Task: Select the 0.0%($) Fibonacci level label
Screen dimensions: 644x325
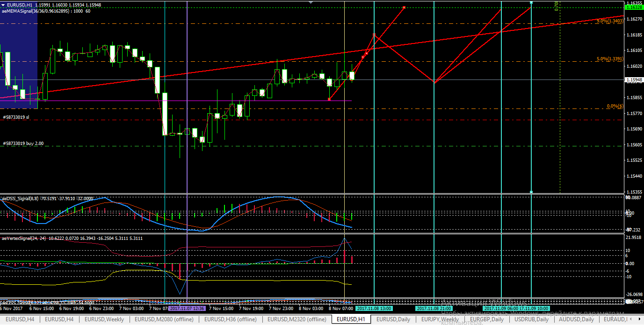Action: [x=615, y=106]
